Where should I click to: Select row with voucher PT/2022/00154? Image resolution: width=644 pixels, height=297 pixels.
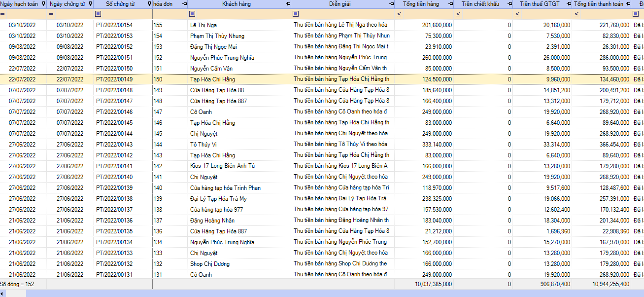click(114, 25)
